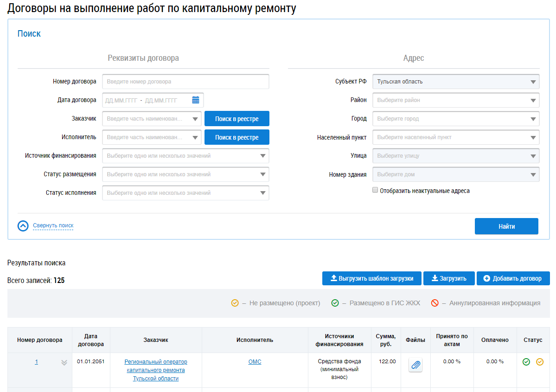Open the Субъект РФ dropdown

pos(455,82)
